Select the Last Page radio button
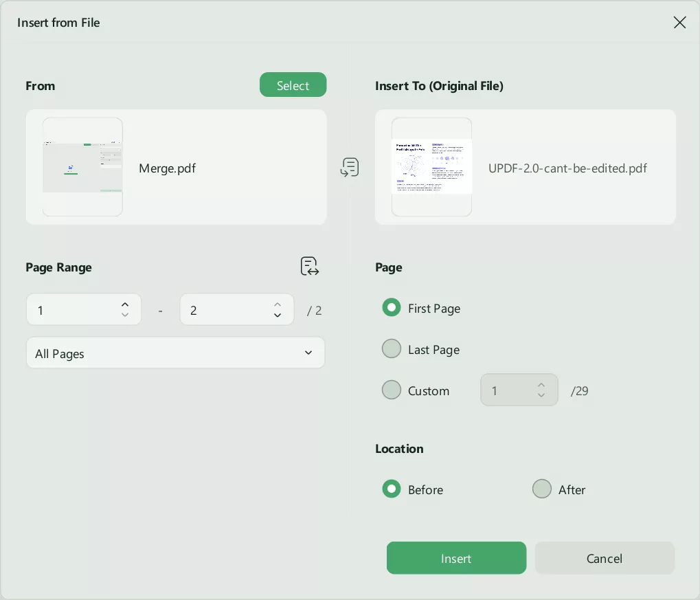Screen dimensions: 700x600 391,348
